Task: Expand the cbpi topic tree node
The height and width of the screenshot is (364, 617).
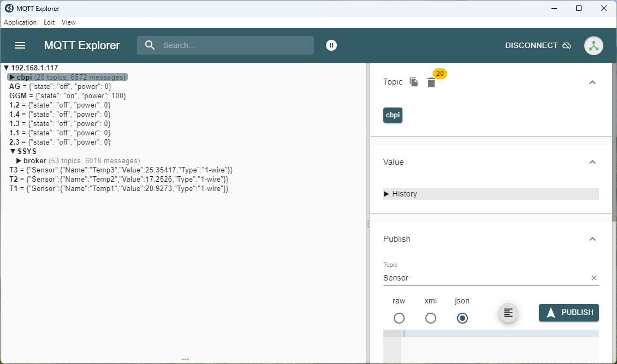Action: pos(12,77)
